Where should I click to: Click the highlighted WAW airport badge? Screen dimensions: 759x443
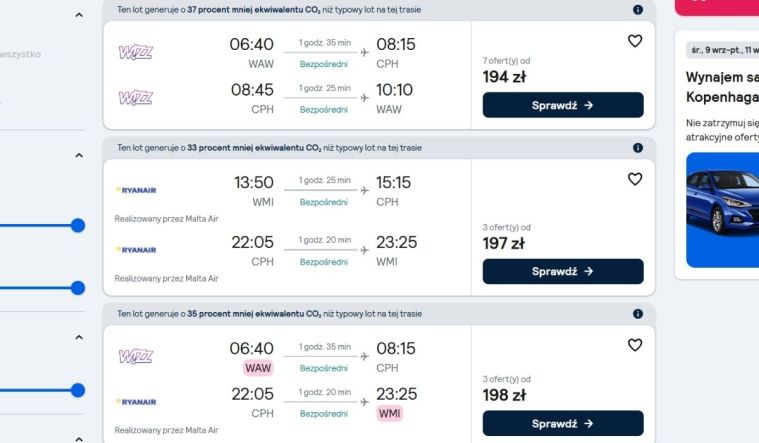coord(258,368)
